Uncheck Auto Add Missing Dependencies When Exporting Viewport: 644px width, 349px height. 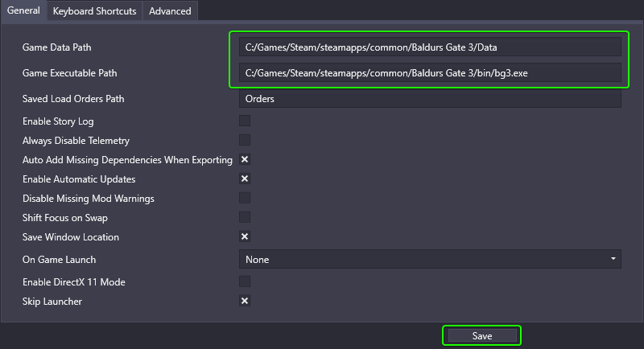(245, 159)
